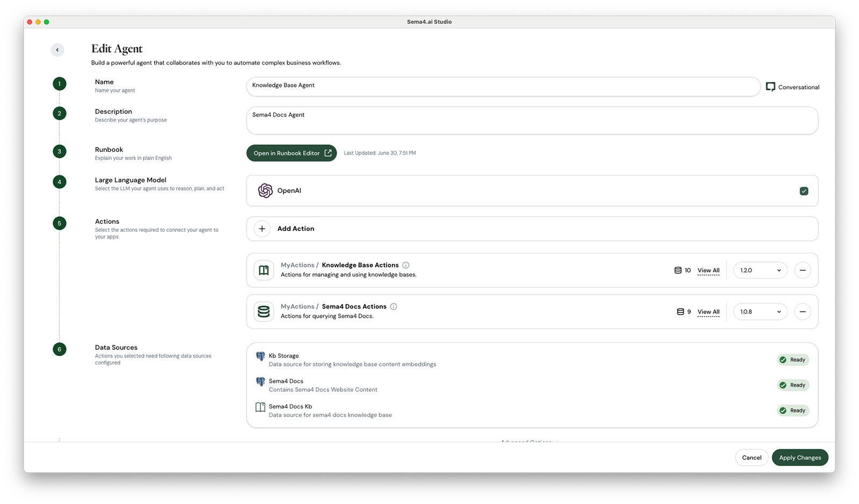Remove Sema4 Docs Actions with the minus icon
Screen dimensions: 859x504
802,312
